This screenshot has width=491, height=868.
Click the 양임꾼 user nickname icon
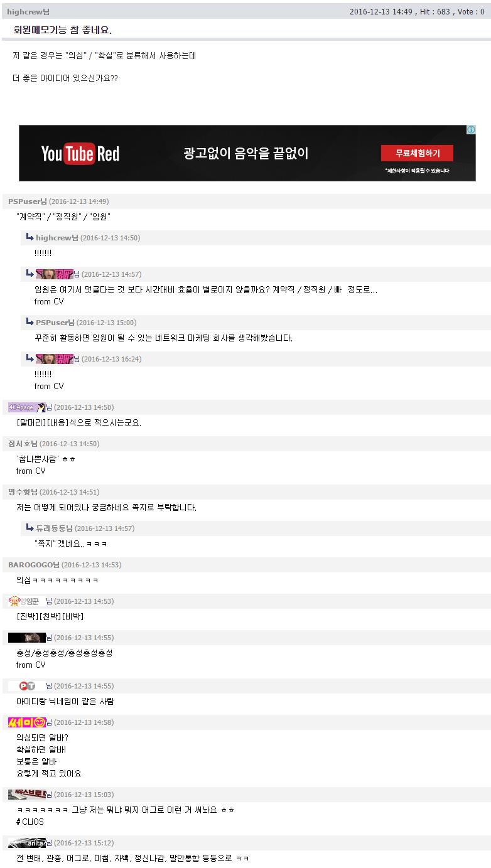[27, 601]
